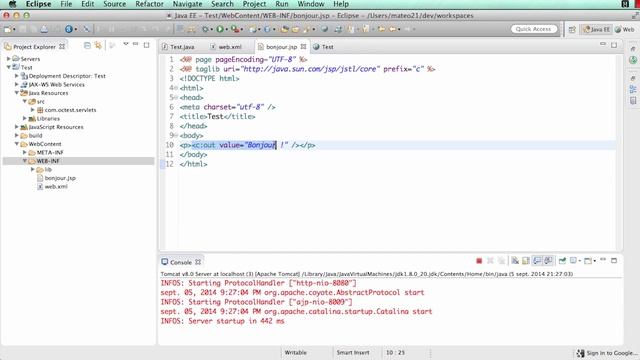Switch to the Java EE perspective
Image resolution: width=640 pixels, height=360 pixels.
pyautogui.click(x=596, y=29)
